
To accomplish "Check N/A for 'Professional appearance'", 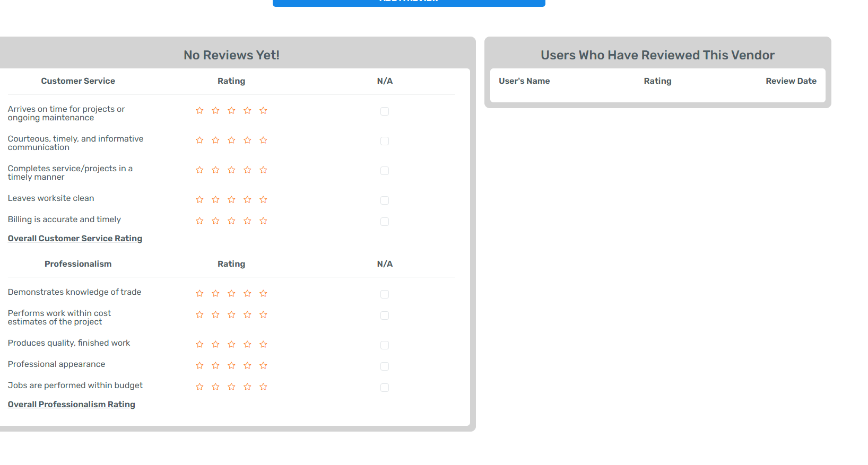I will pyautogui.click(x=385, y=366).
